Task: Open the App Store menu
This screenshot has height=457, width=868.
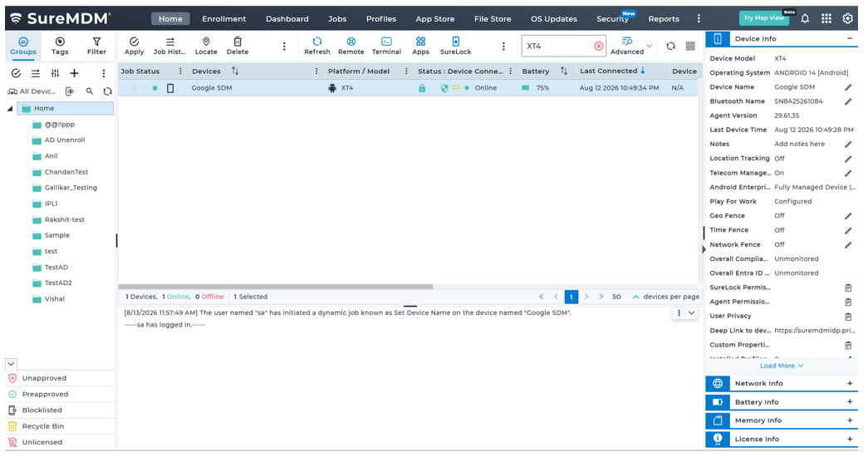Action: pyautogui.click(x=435, y=19)
